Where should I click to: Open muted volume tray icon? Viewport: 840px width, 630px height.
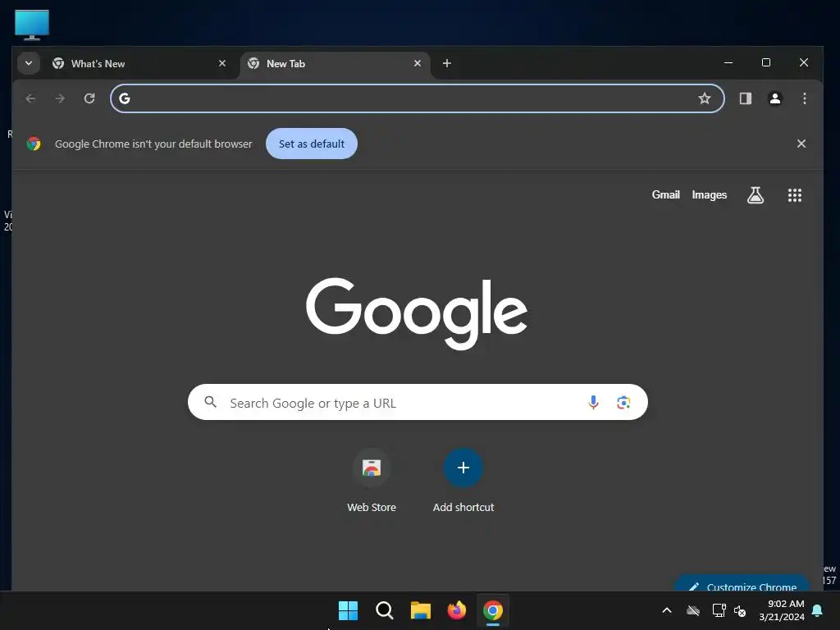coord(740,610)
